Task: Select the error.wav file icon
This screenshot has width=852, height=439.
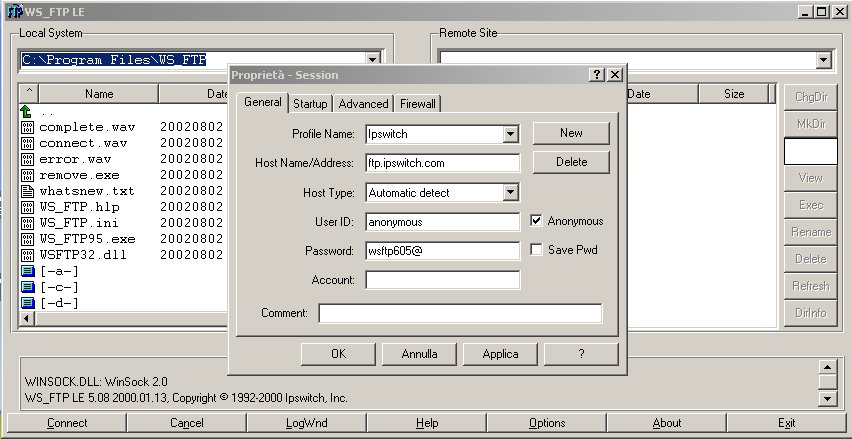Action: pos(27,159)
